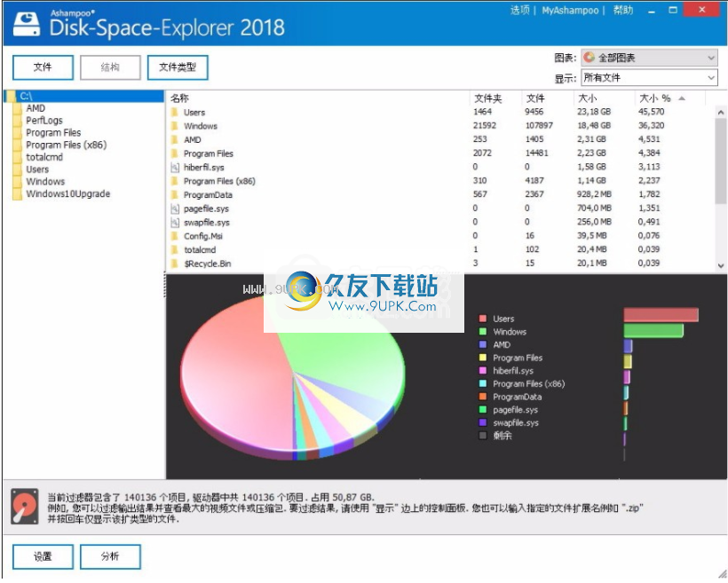Screen dimensions: 728x583
Task: Click the swapfile.sys file icon
Action: click(175, 223)
